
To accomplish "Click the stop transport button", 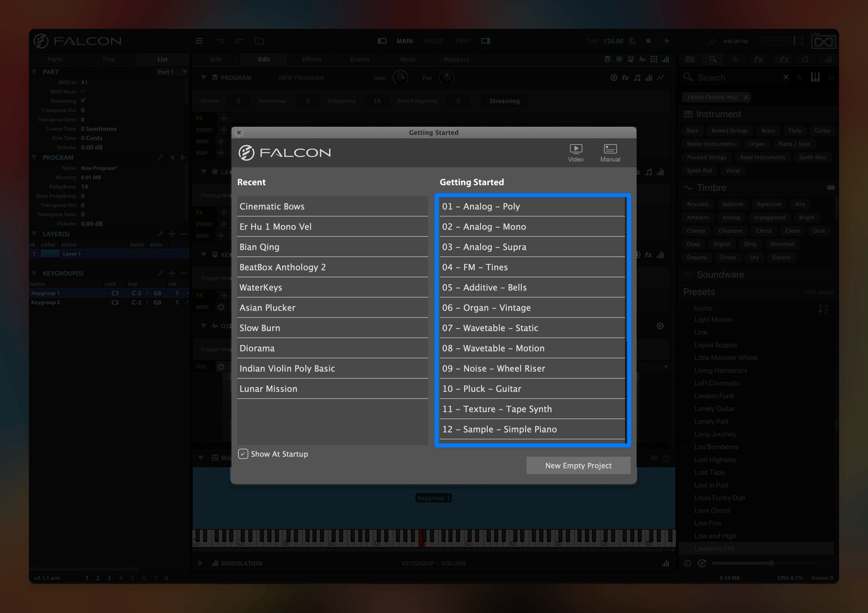I will tap(648, 41).
